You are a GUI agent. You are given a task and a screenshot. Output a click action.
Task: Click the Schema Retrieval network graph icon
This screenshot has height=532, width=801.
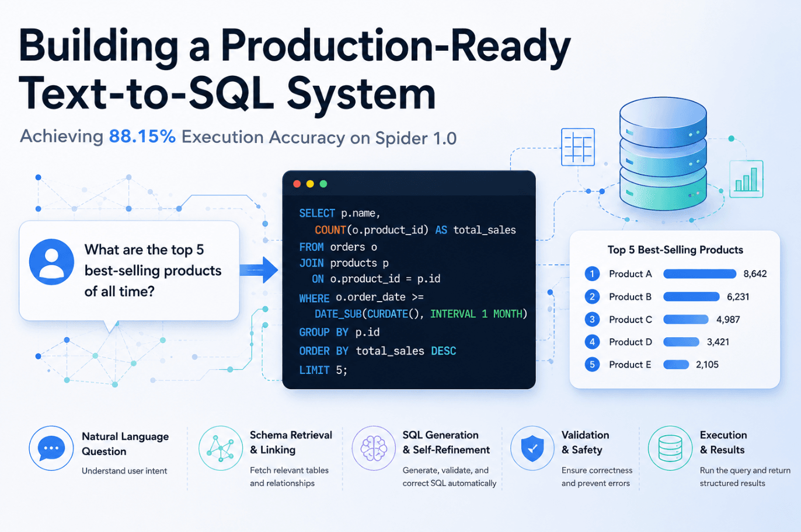pyautogui.click(x=221, y=448)
